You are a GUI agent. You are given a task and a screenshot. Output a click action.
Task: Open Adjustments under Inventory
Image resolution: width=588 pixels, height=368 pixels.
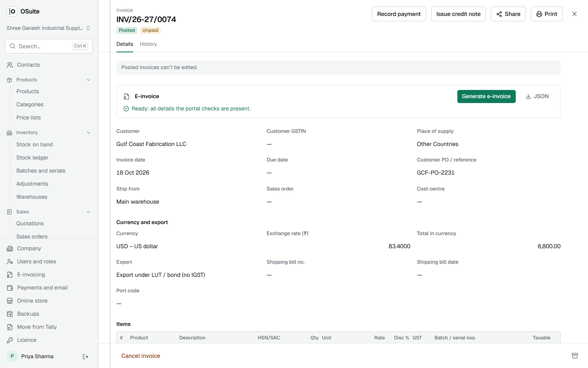(x=32, y=184)
